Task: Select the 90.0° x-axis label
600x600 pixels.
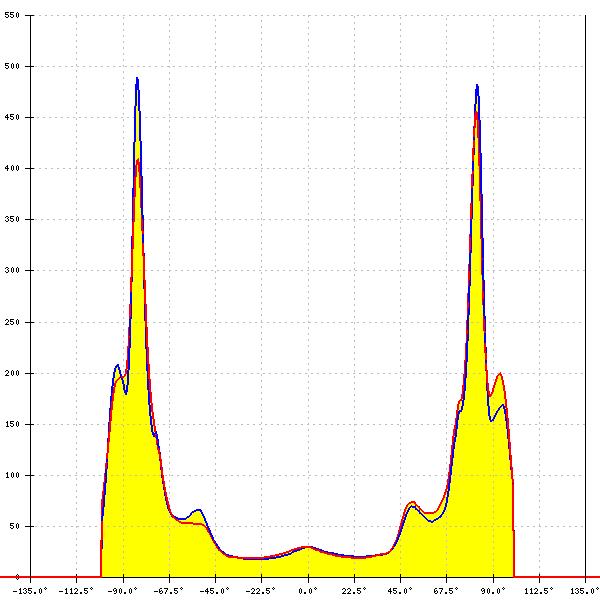Action: 493,591
